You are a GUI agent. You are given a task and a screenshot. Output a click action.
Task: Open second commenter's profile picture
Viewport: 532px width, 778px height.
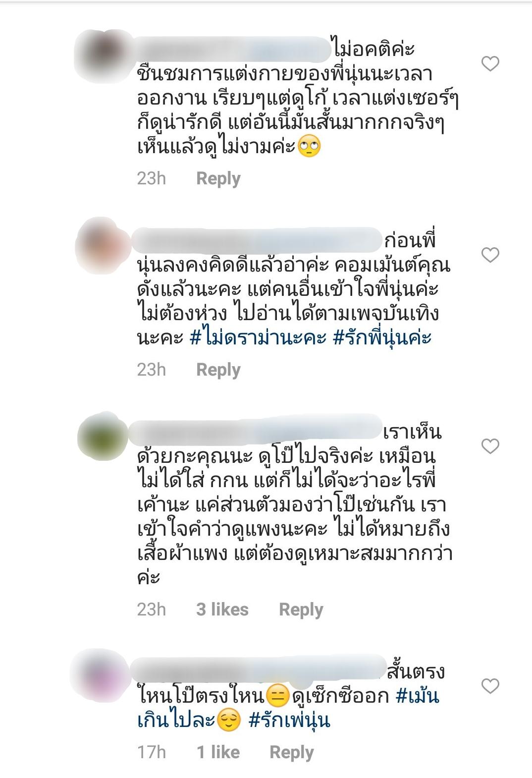tap(103, 245)
